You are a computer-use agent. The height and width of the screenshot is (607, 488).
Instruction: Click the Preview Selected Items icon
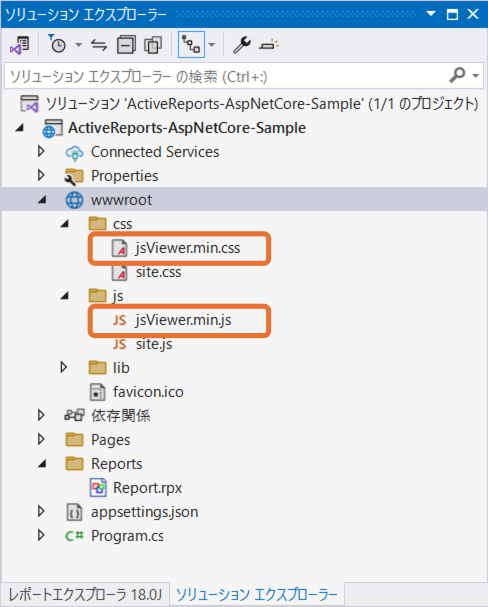coord(269,45)
